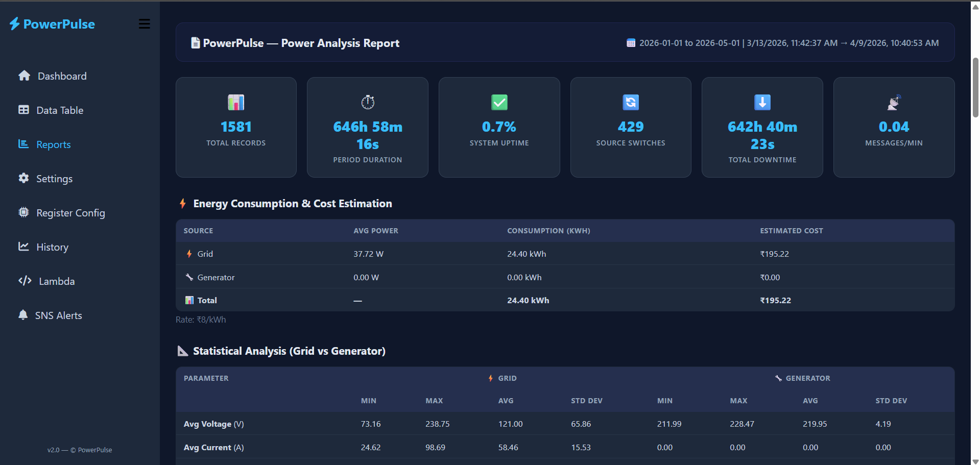This screenshot has width=980, height=465.
Task: Click the Register Config chip icon
Action: point(23,212)
